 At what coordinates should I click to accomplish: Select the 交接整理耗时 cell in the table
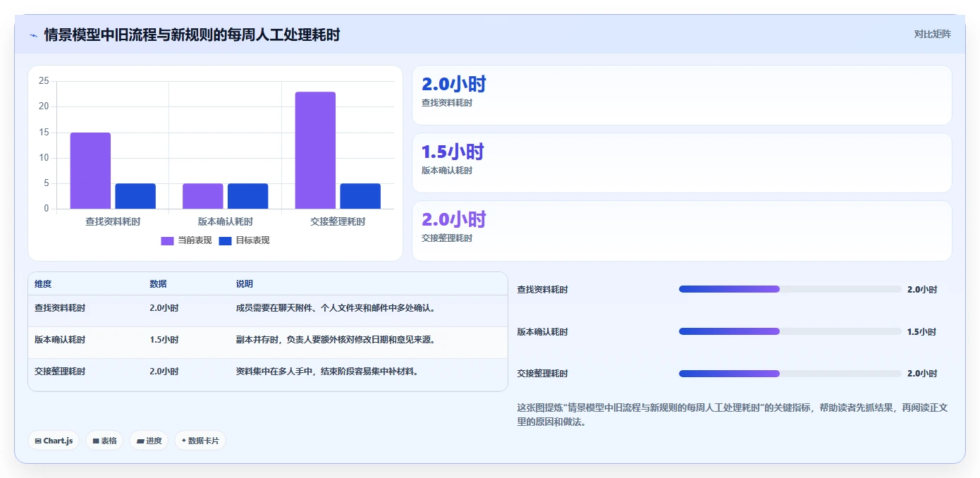(x=60, y=372)
